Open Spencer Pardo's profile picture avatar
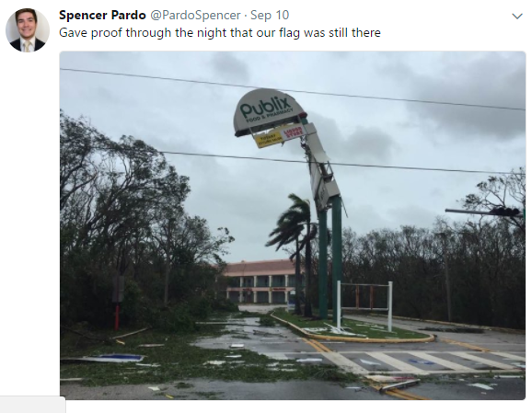532x413 pixels. (28, 30)
